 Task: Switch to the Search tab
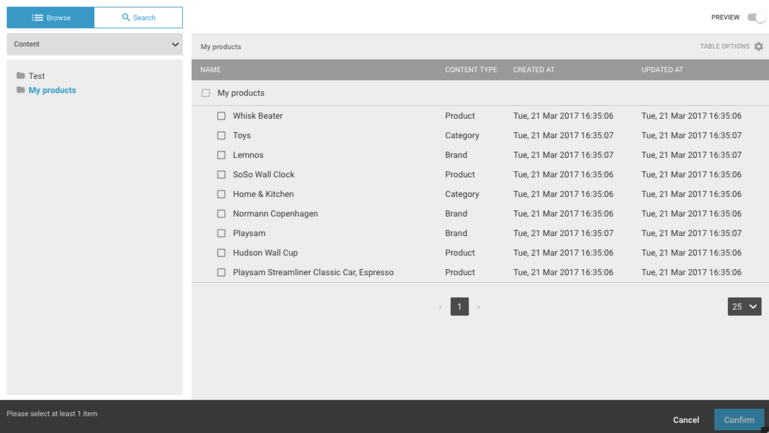click(138, 17)
